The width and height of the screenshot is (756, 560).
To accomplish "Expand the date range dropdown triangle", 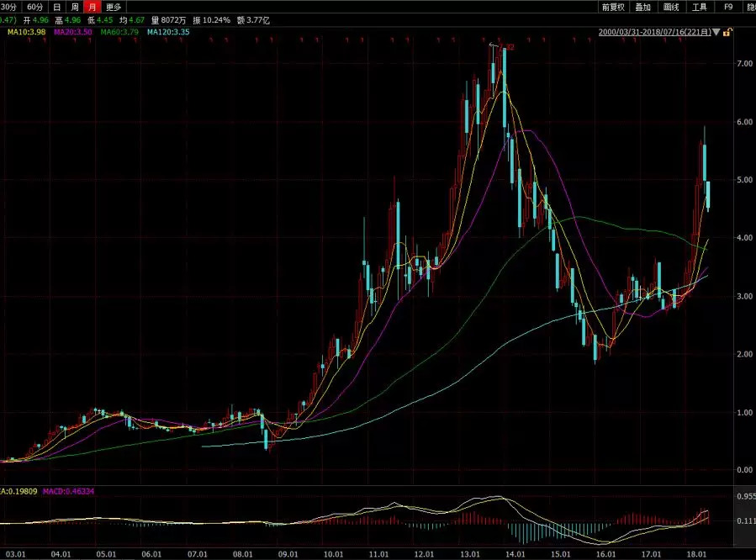I will pos(716,32).
